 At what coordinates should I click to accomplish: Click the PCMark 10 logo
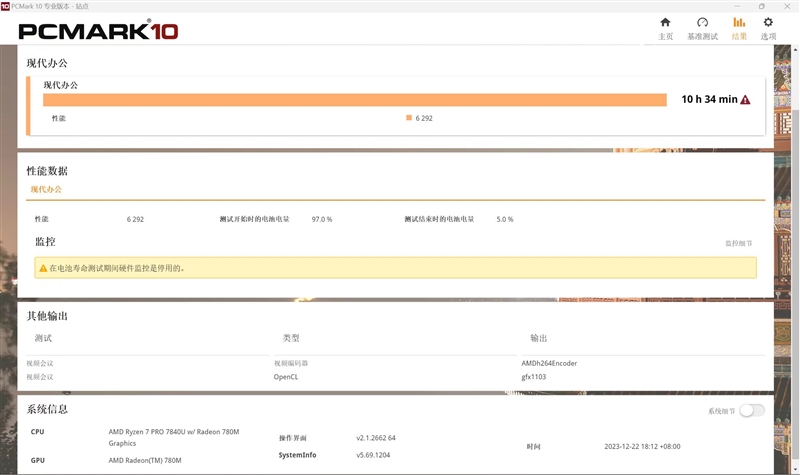[98, 31]
